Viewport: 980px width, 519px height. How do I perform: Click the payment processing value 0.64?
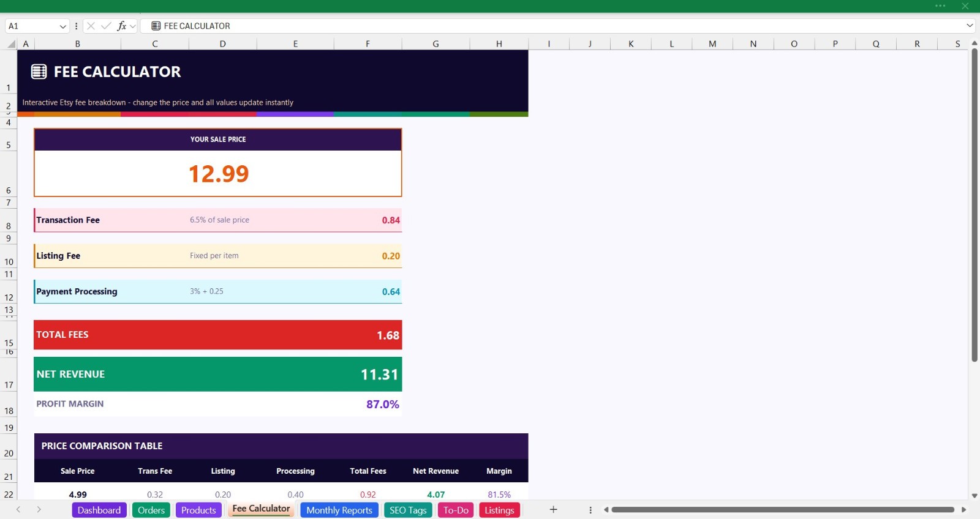391,292
